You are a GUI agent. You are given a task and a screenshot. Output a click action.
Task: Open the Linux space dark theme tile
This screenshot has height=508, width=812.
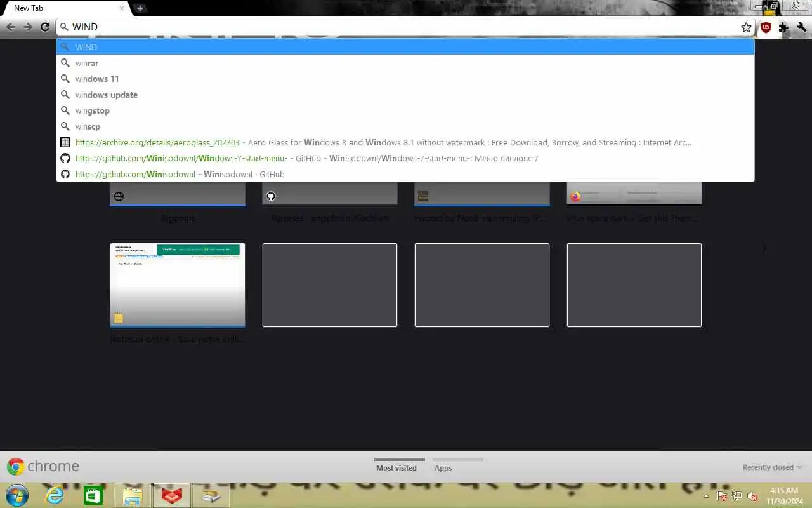click(634, 194)
